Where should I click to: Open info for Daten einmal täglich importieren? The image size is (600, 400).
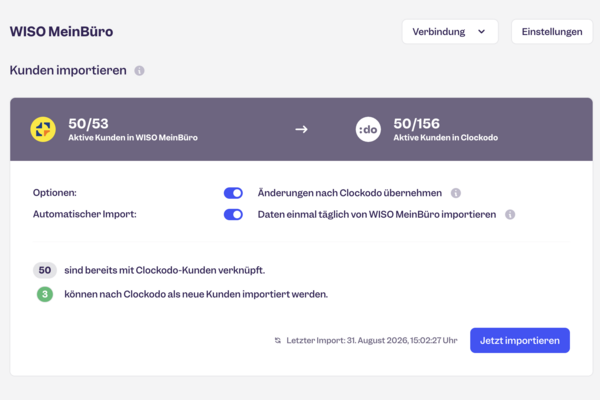tap(510, 214)
